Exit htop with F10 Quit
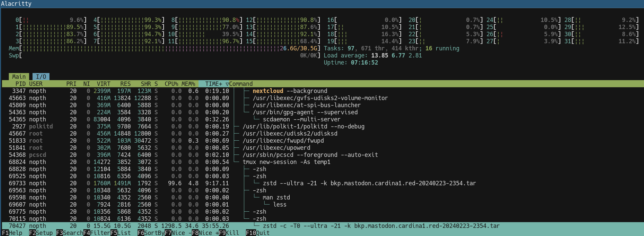 pos(258,233)
